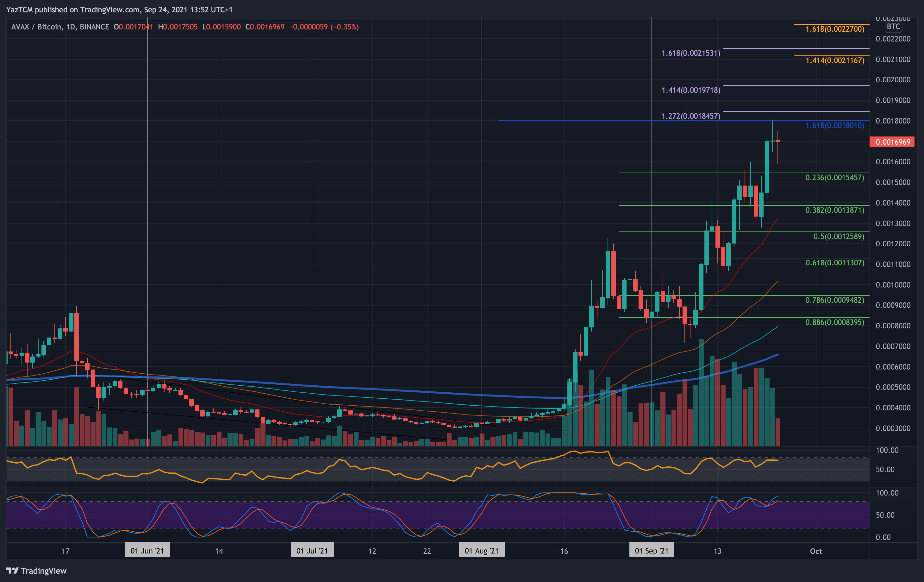Click the 01 Sep '21 axis label
This screenshot has width=924, height=582.
click(652, 550)
